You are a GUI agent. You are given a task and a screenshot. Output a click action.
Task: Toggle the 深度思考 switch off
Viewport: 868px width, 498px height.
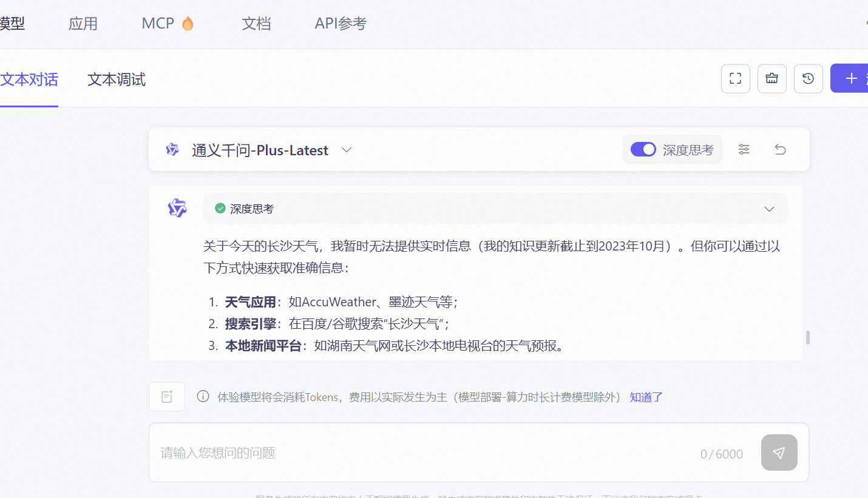tap(643, 150)
